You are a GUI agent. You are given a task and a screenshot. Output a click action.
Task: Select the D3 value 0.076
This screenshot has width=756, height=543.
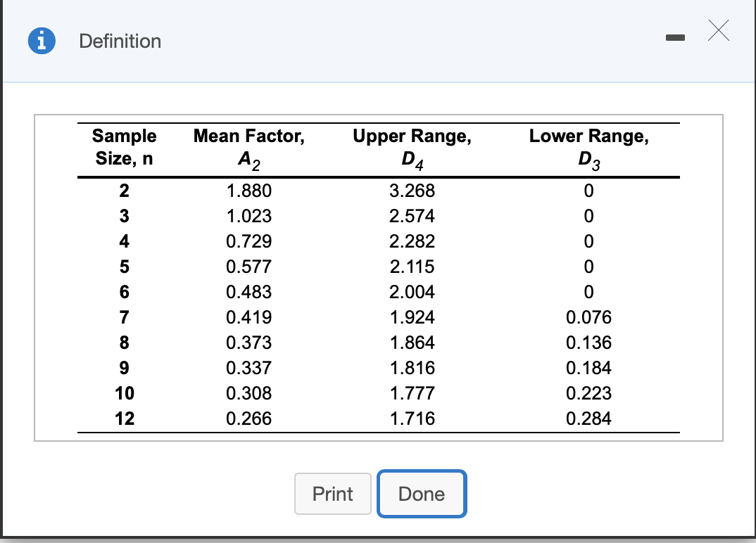(x=590, y=317)
